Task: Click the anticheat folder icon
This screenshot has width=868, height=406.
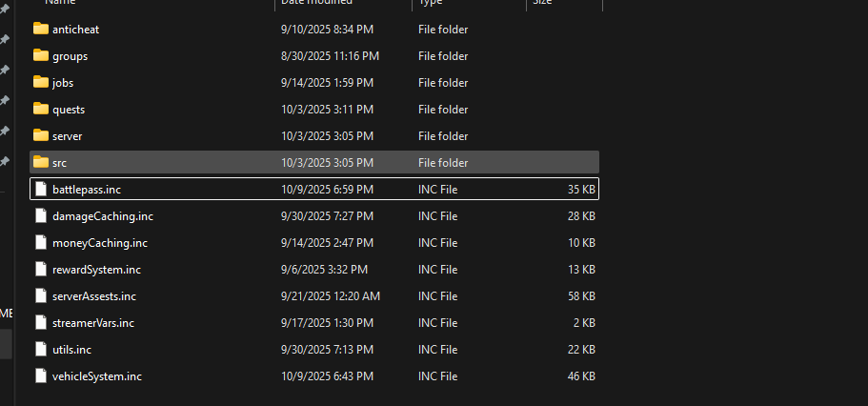Action: [x=40, y=29]
